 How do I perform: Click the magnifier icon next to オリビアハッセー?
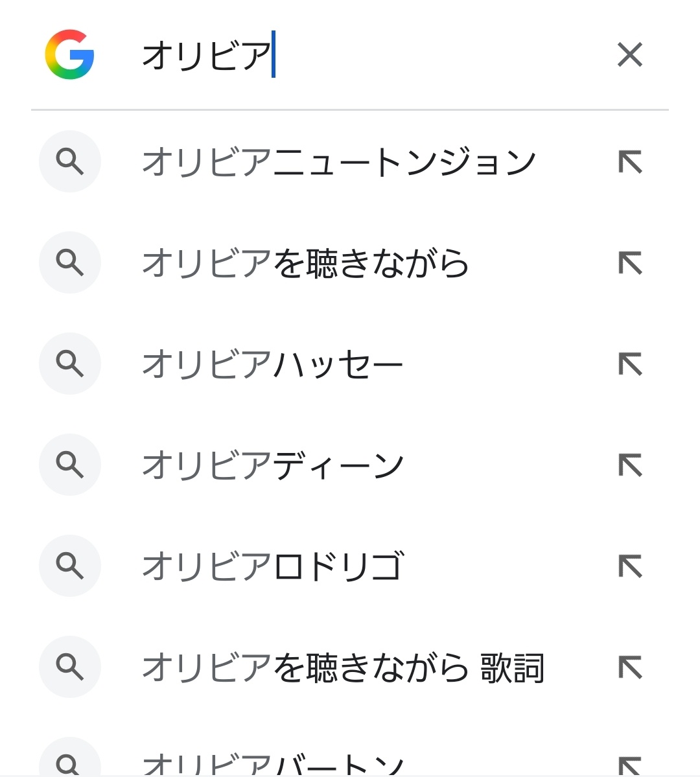[x=70, y=364]
